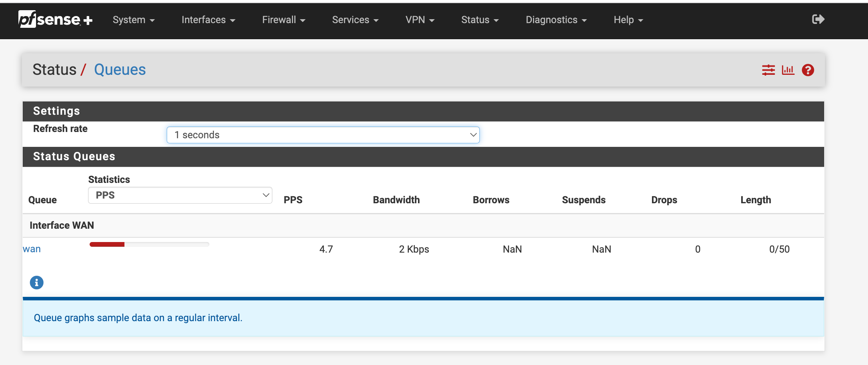Open the queue graphs chart icon
Viewport: 868px width, 365px height.
[x=788, y=70]
